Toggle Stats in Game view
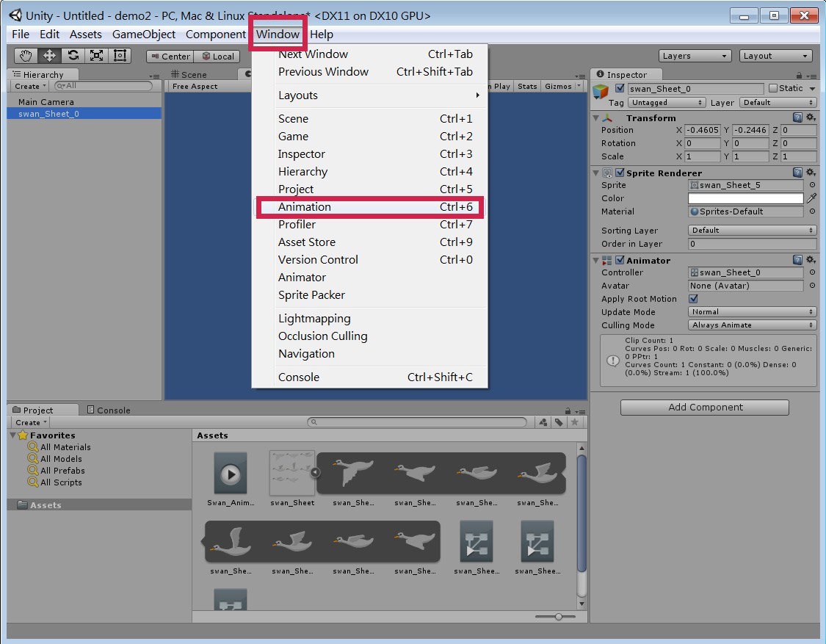This screenshot has width=826, height=644. click(x=526, y=87)
